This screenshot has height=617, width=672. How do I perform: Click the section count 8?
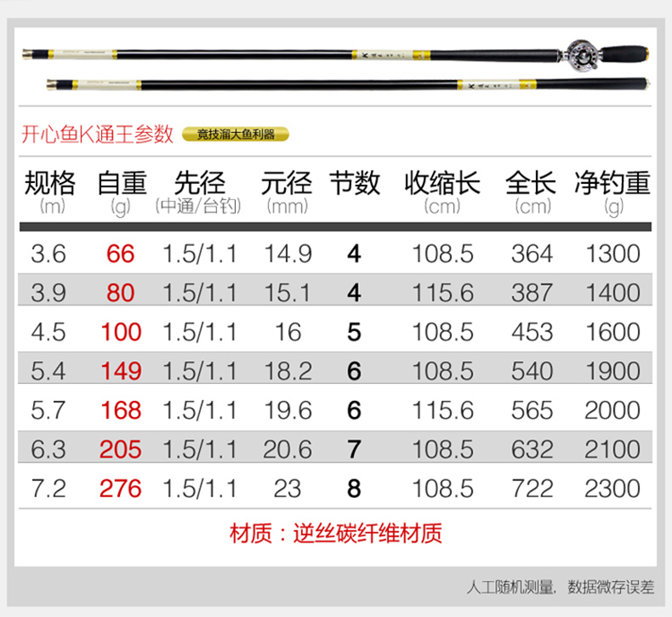354,488
